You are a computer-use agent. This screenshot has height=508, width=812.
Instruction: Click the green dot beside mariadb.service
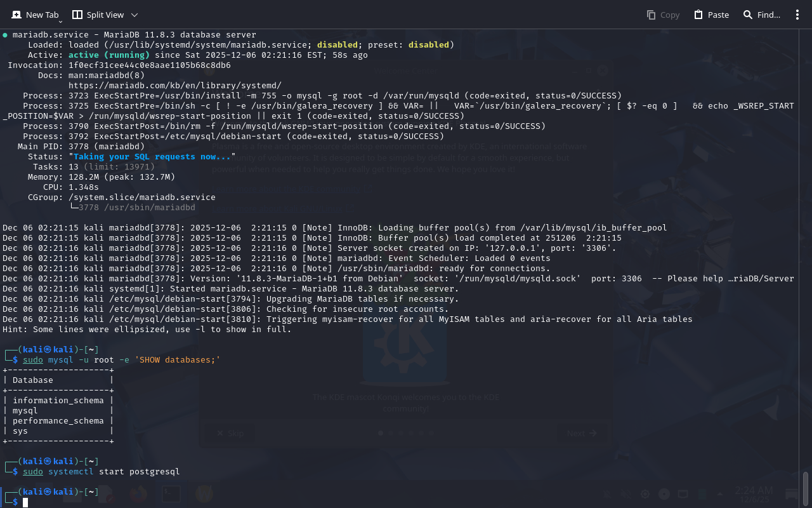5,35
